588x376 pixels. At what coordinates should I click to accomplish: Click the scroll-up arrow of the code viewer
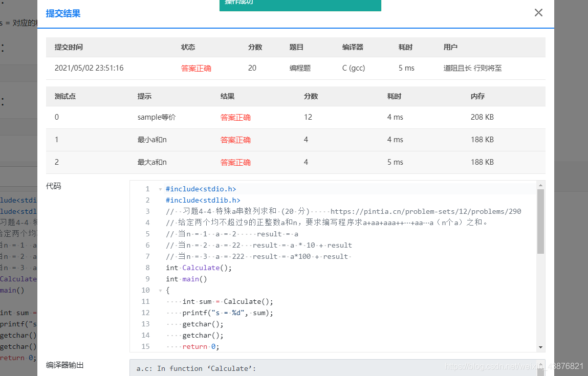point(540,185)
